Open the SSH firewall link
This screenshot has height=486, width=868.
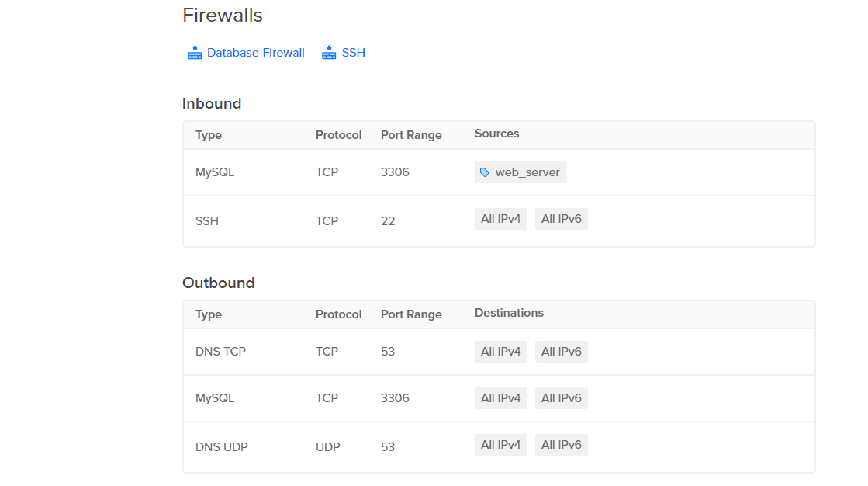pyautogui.click(x=354, y=52)
